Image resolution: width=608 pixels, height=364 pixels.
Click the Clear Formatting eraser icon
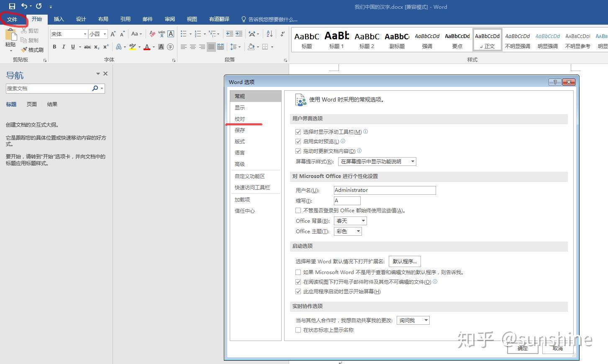pos(152,34)
